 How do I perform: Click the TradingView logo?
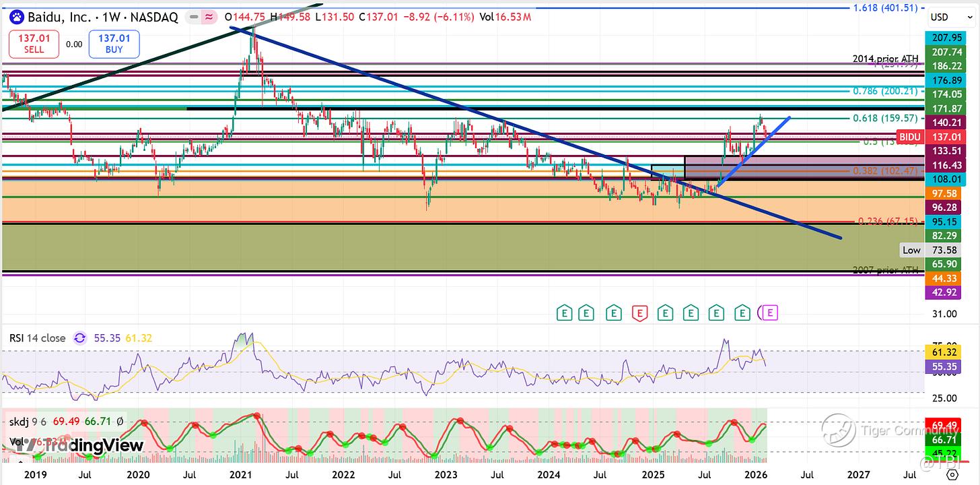coord(79,445)
